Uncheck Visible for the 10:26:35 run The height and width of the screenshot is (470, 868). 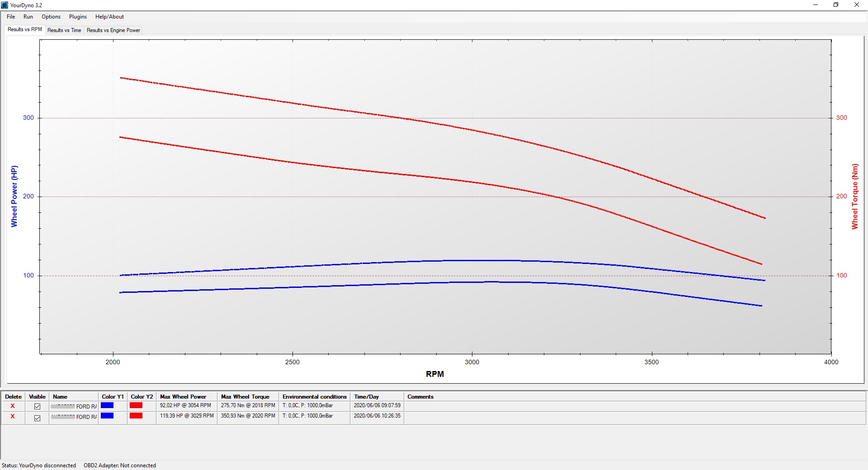tap(37, 418)
